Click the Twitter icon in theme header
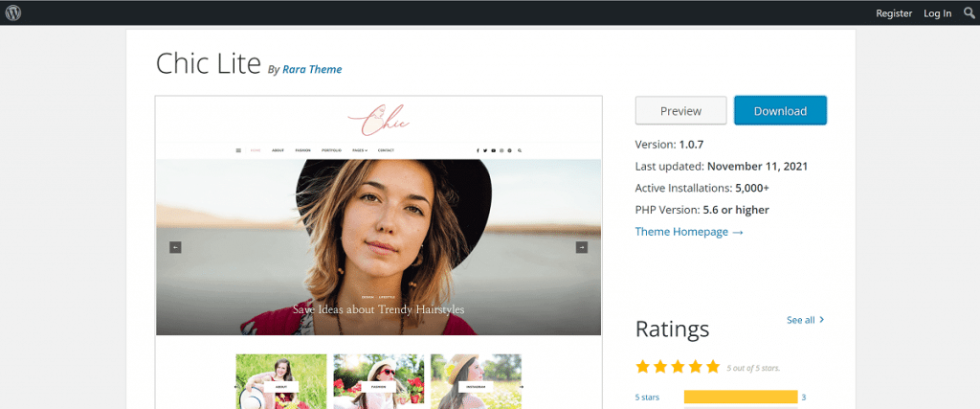Viewport: 980px width, 409px height. point(485,150)
